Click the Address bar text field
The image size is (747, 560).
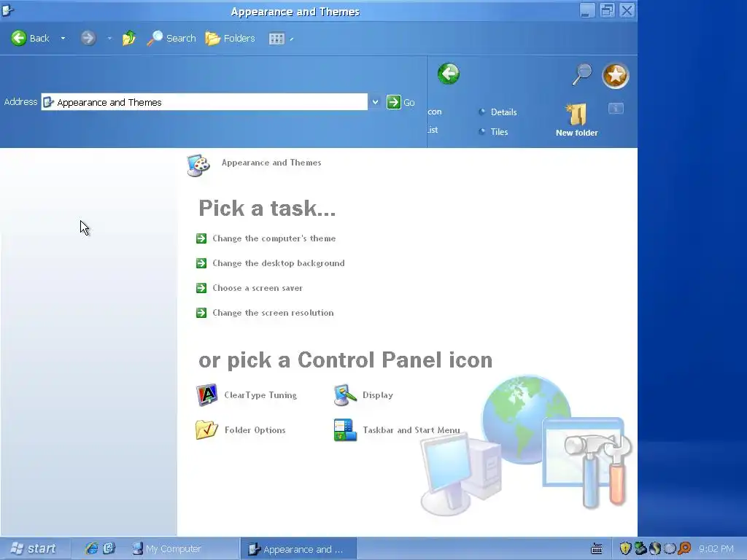coord(204,102)
